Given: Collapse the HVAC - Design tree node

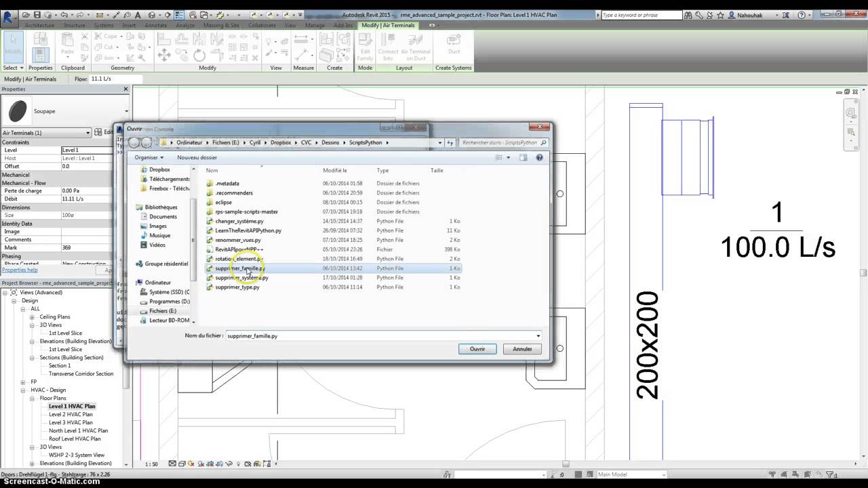Looking at the screenshot, I should [22, 390].
